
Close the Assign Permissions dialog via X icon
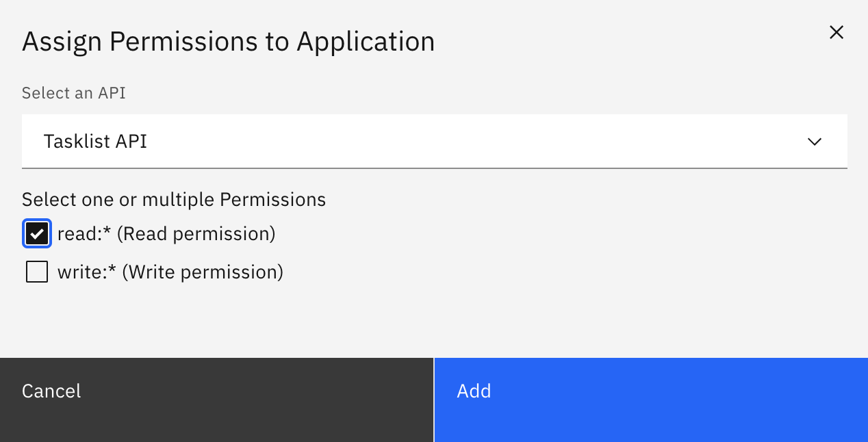tap(837, 32)
